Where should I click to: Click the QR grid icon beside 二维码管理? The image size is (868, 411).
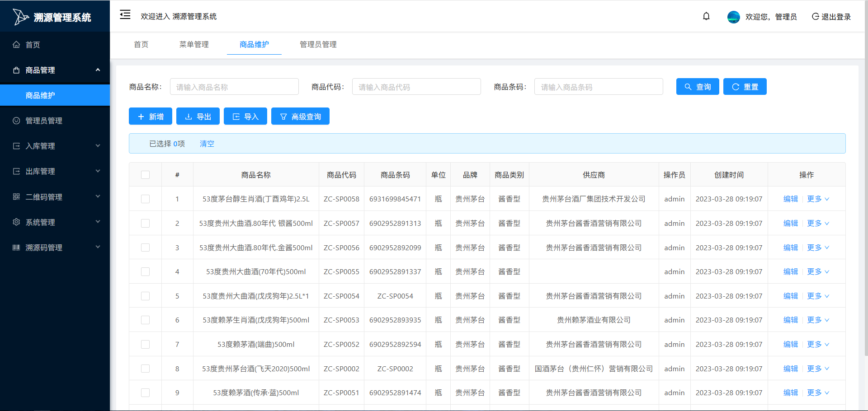click(16, 196)
